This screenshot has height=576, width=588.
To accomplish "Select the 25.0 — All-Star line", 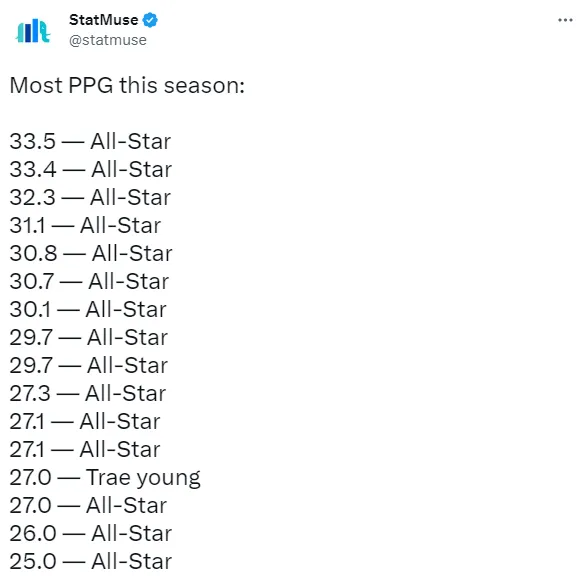I will (x=91, y=561).
